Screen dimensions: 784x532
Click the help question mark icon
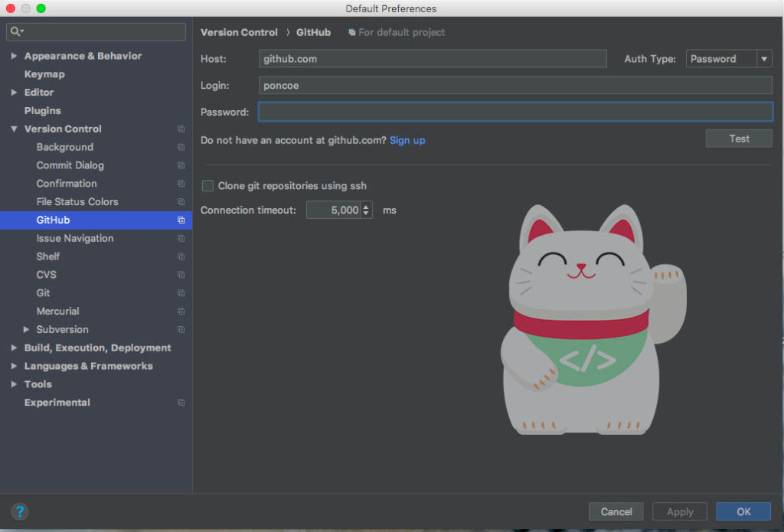20,511
